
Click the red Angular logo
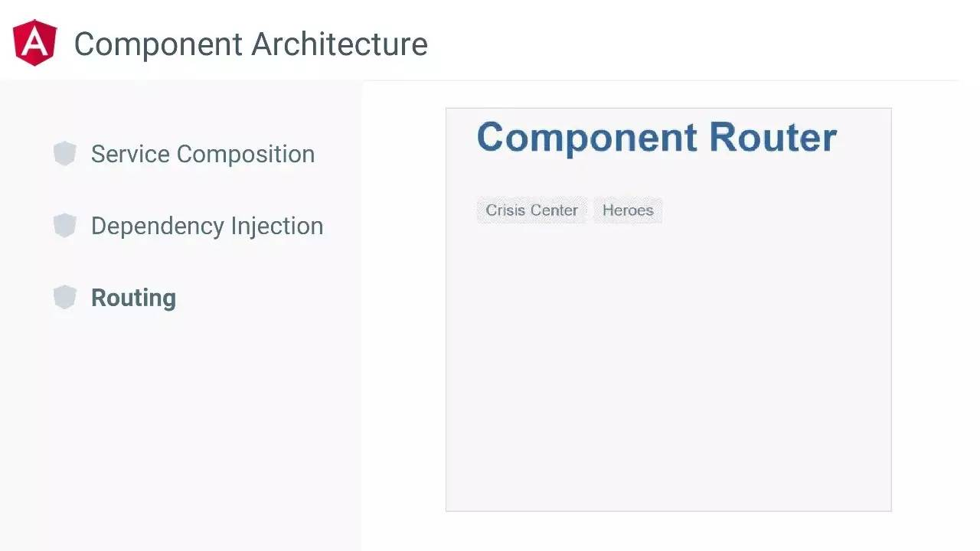click(x=35, y=43)
